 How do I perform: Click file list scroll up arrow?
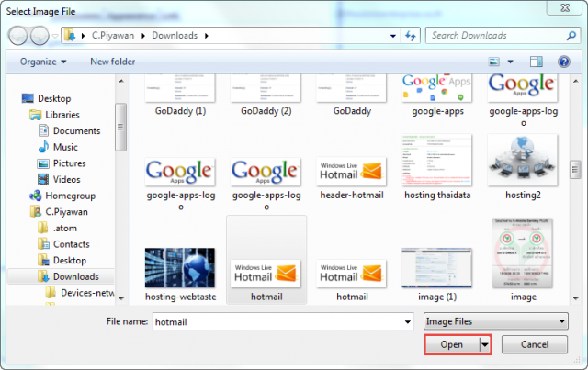[576, 81]
